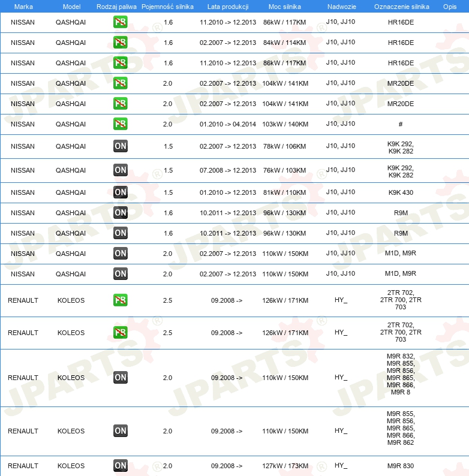
Task: Click QASHQAI in the 103kW / 140KM row
Action: [x=71, y=124]
